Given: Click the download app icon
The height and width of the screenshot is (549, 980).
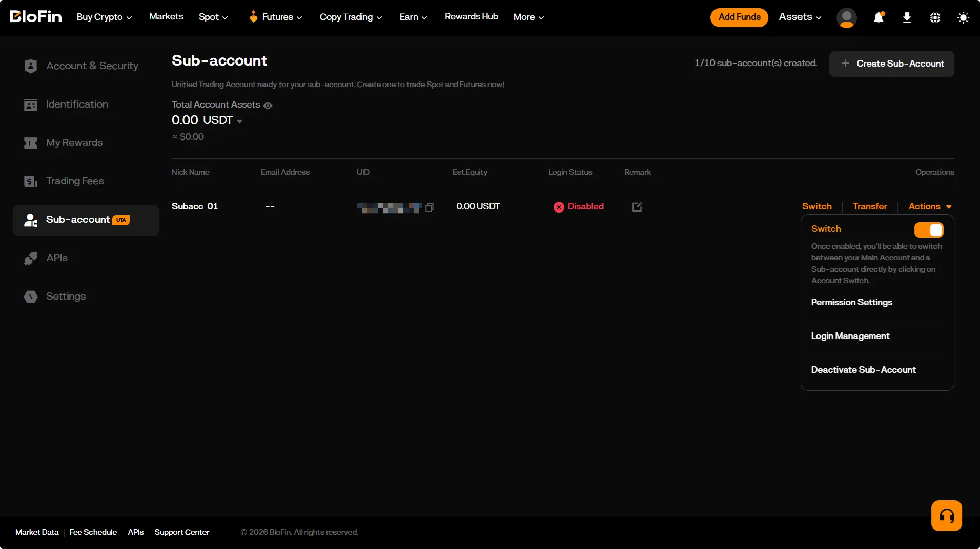Looking at the screenshot, I should [x=907, y=17].
